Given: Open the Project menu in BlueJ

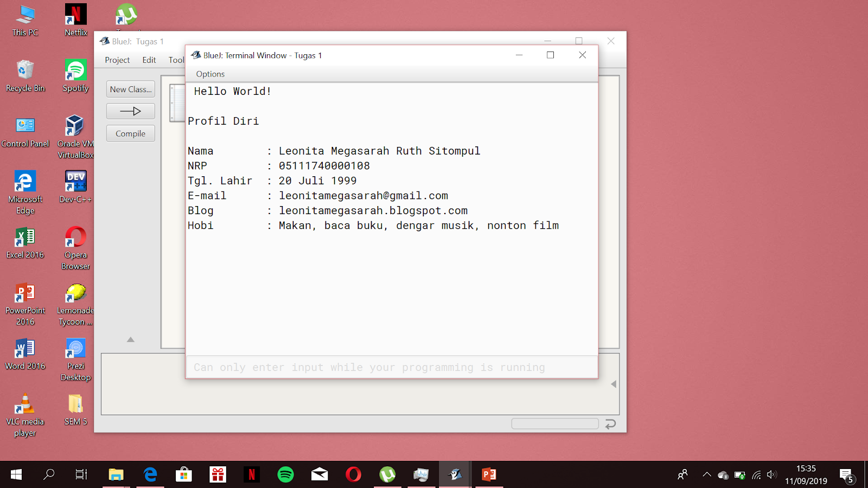Looking at the screenshot, I should coord(117,60).
